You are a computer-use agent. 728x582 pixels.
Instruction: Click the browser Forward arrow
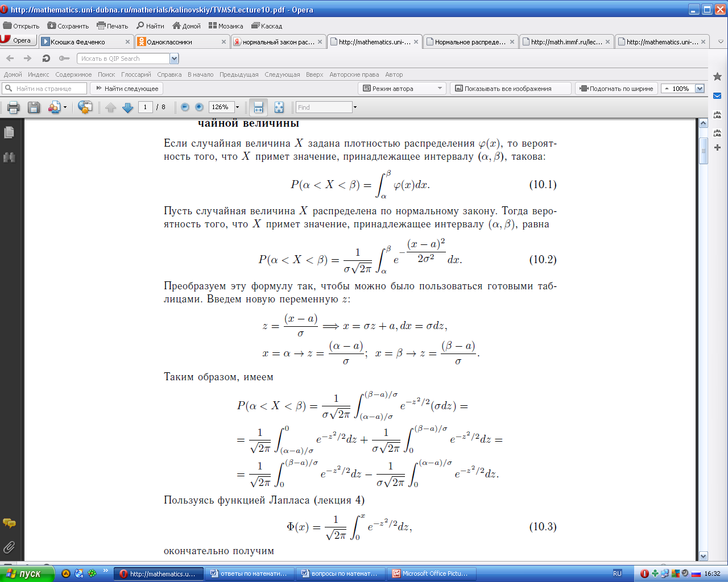pos(27,58)
